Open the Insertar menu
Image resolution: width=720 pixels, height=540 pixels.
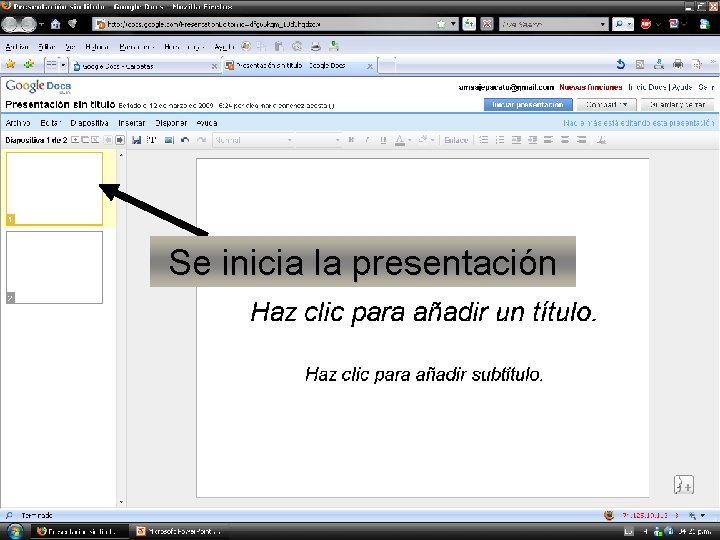pos(131,123)
